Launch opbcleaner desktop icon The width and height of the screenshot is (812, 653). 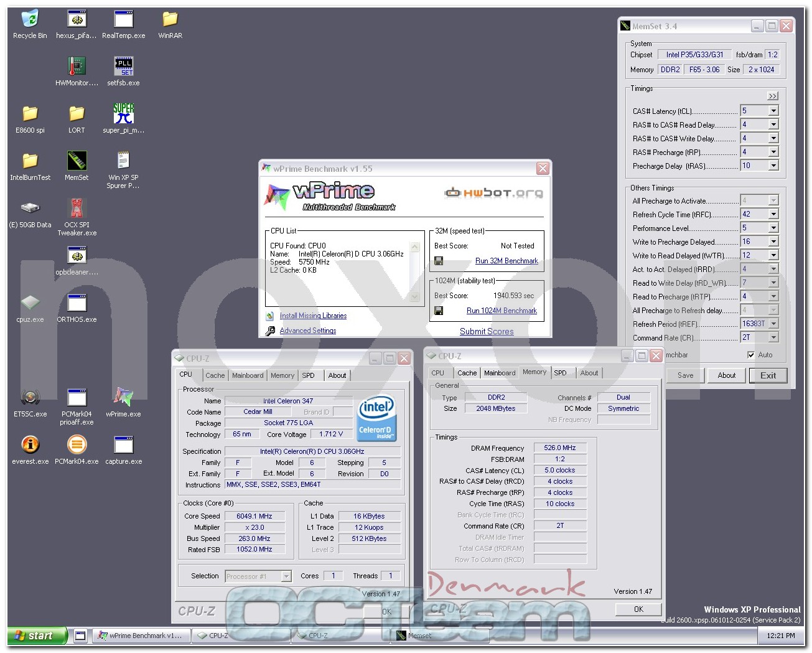[77, 261]
